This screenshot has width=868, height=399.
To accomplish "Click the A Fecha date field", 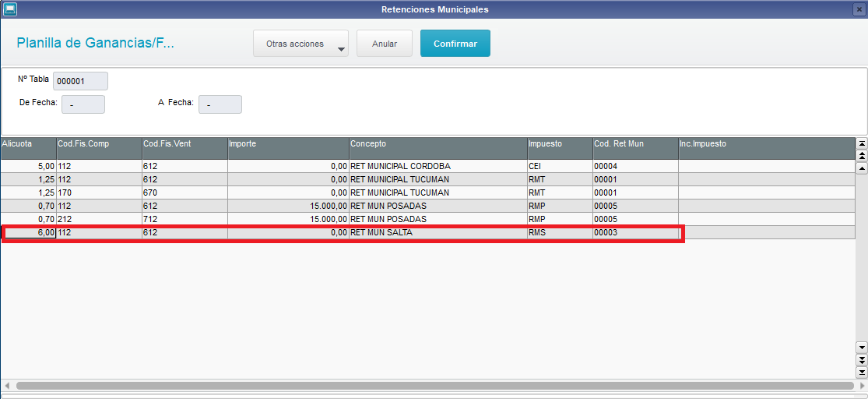I will 220,104.
